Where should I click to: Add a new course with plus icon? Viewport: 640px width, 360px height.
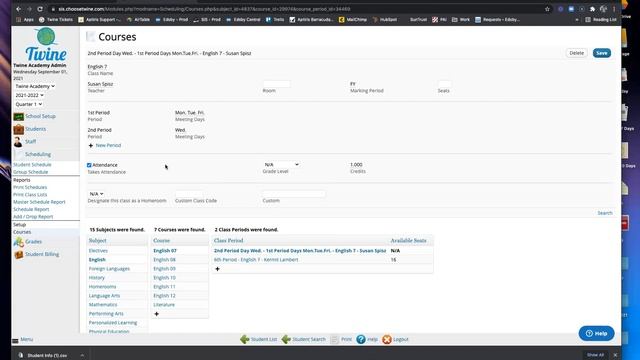tap(156, 314)
